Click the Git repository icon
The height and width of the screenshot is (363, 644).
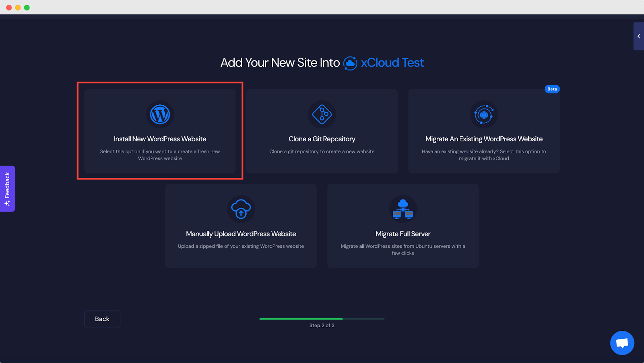(x=322, y=114)
